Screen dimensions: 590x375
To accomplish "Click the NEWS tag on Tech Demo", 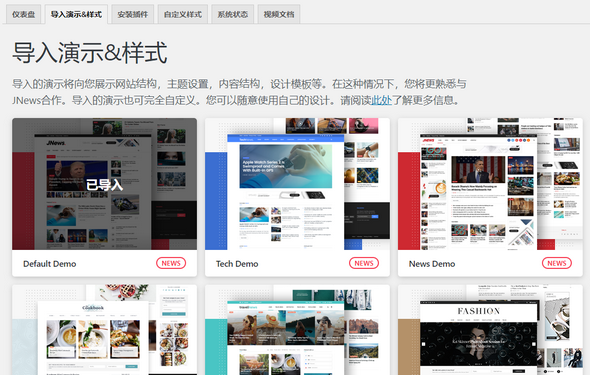I will coord(364,263).
